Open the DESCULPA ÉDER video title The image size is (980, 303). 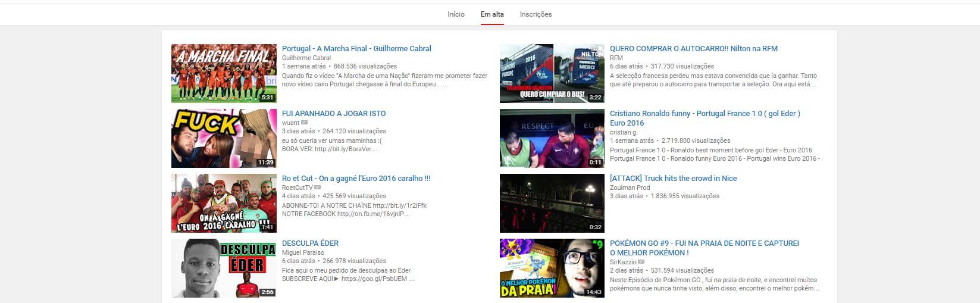pos(310,243)
